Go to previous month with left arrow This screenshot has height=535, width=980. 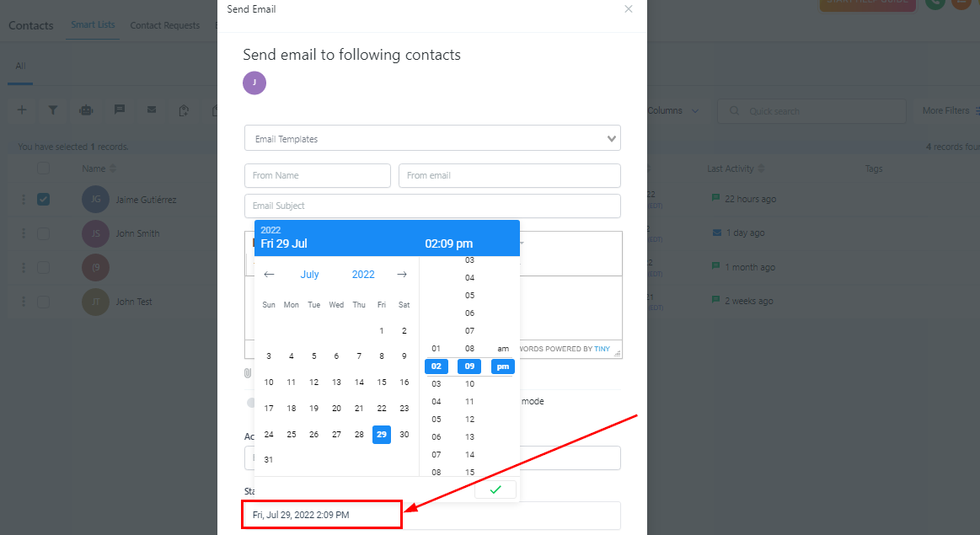pyautogui.click(x=270, y=275)
